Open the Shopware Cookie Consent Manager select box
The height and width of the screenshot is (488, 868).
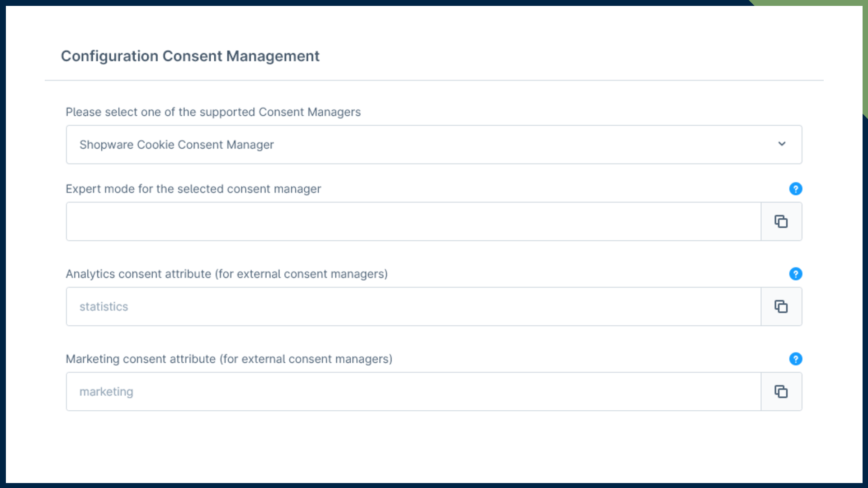point(407,145)
